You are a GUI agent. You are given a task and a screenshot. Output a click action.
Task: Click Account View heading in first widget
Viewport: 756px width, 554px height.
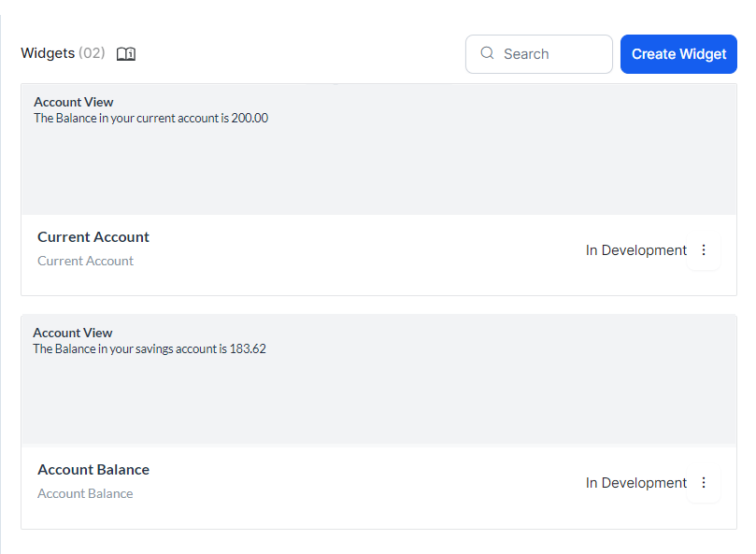click(x=73, y=102)
